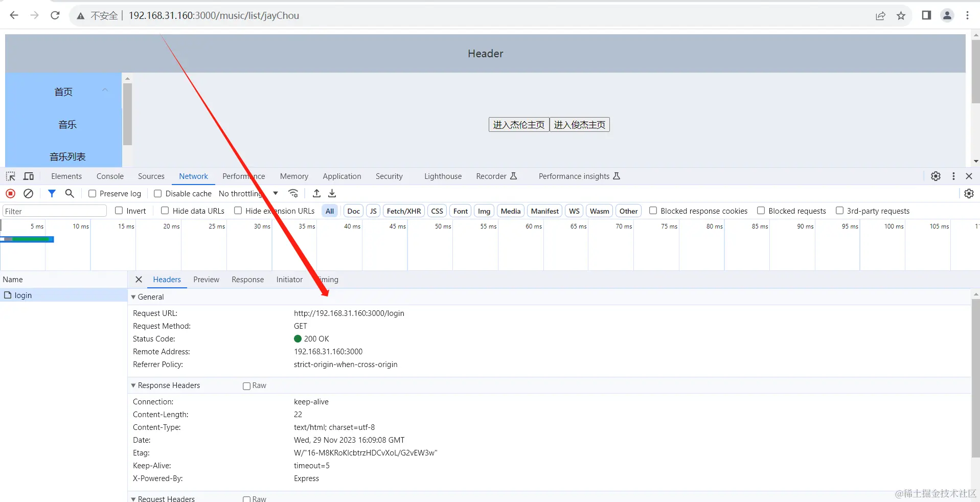Tick Hide extension URLs checkbox

(x=238, y=211)
